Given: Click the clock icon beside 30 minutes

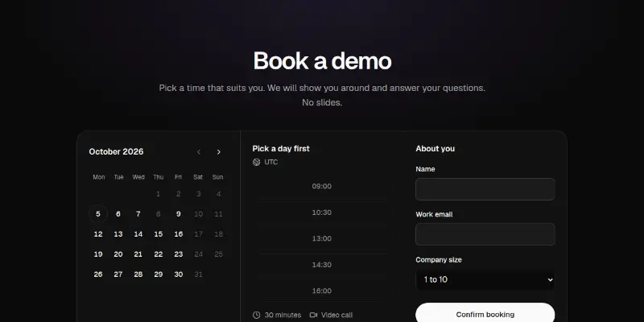Looking at the screenshot, I should pyautogui.click(x=256, y=315).
